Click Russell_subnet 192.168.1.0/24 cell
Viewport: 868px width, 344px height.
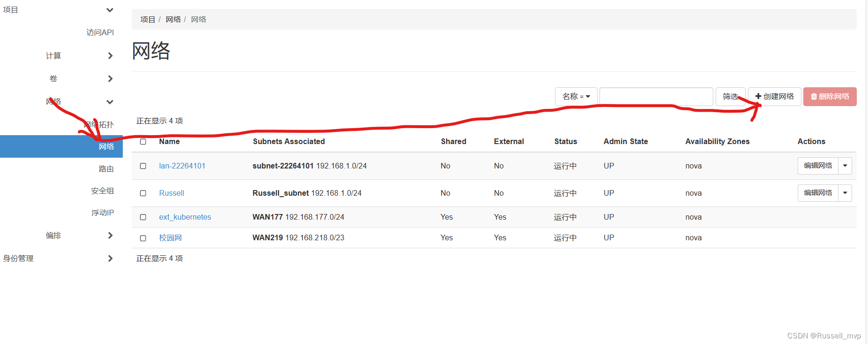tap(307, 193)
